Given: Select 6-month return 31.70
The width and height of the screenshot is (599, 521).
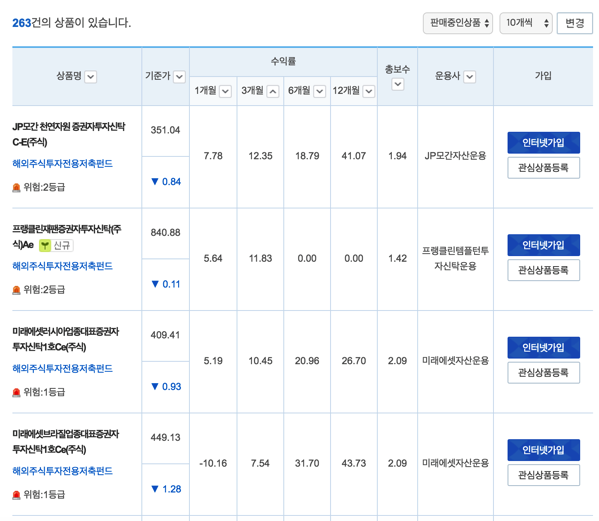Looking at the screenshot, I should coord(307,463).
